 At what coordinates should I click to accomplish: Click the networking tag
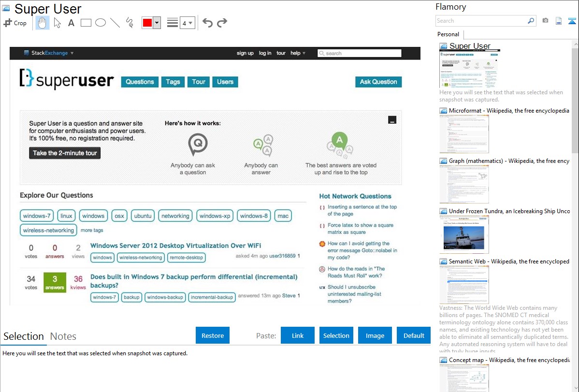(x=175, y=216)
